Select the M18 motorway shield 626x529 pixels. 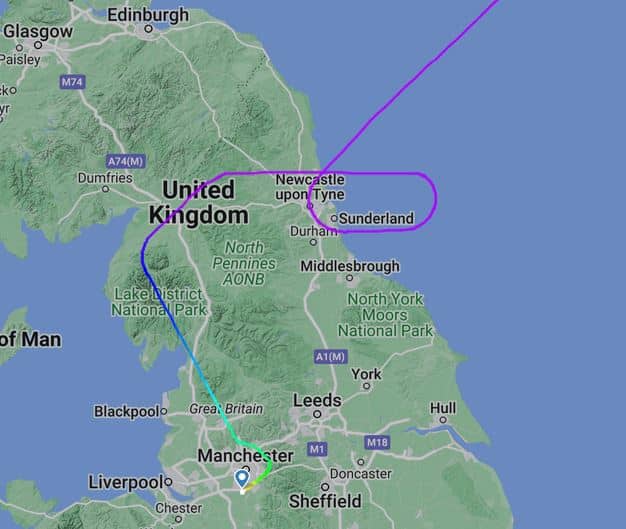377,442
